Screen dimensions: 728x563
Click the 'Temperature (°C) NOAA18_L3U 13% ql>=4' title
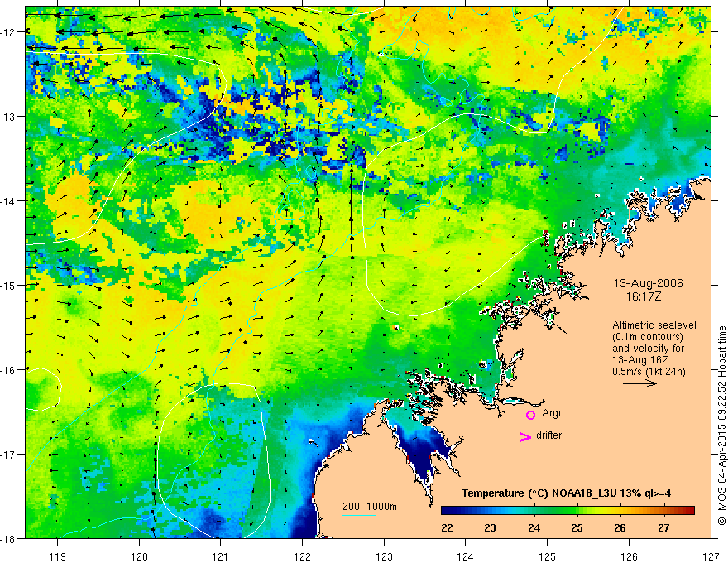click(x=566, y=493)
